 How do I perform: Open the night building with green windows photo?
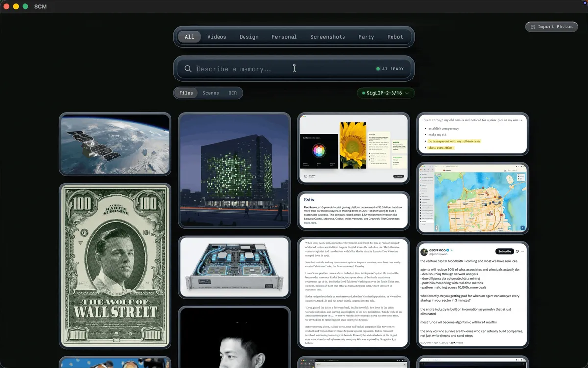234,171
